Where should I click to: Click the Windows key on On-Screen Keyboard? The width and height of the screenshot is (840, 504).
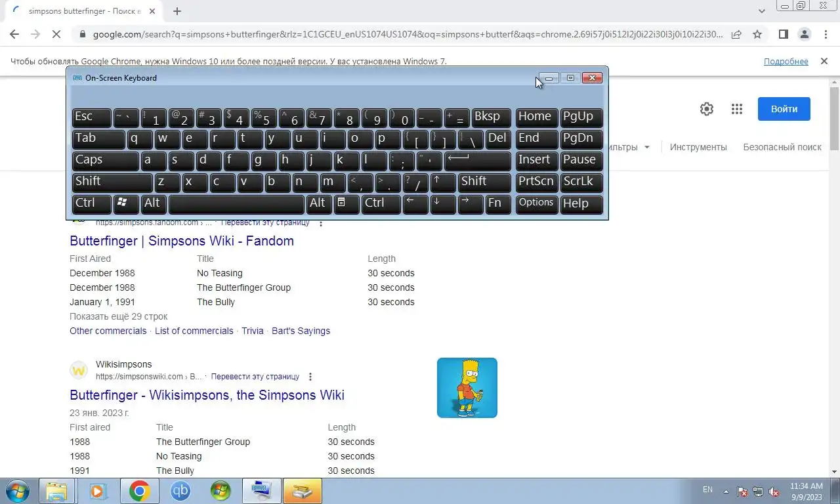pos(125,203)
